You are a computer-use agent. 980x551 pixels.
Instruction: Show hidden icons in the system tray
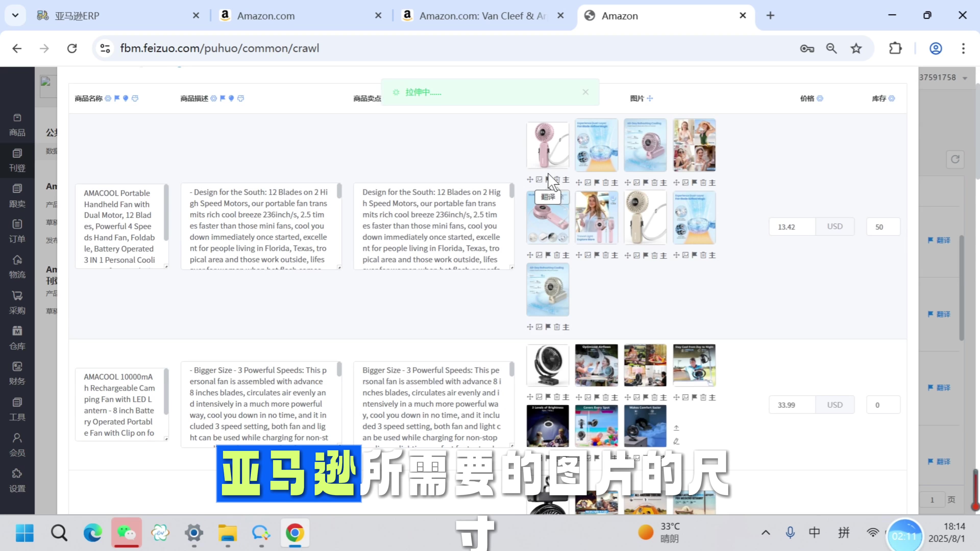tap(766, 532)
